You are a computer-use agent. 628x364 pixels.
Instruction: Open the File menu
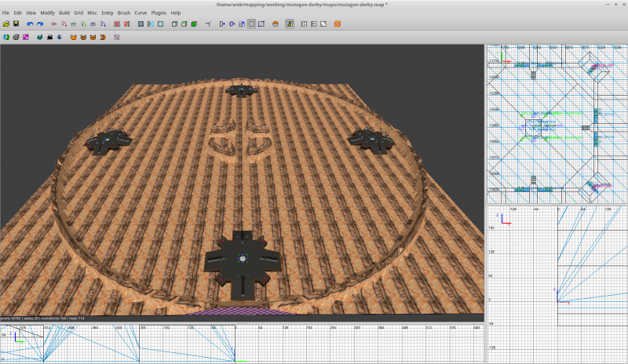(x=5, y=13)
